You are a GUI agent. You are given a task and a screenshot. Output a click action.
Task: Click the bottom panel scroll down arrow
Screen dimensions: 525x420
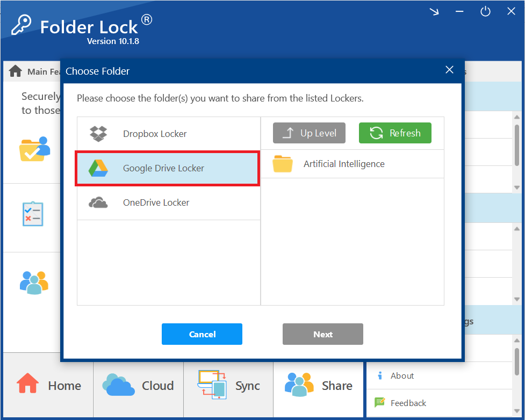coord(517,411)
